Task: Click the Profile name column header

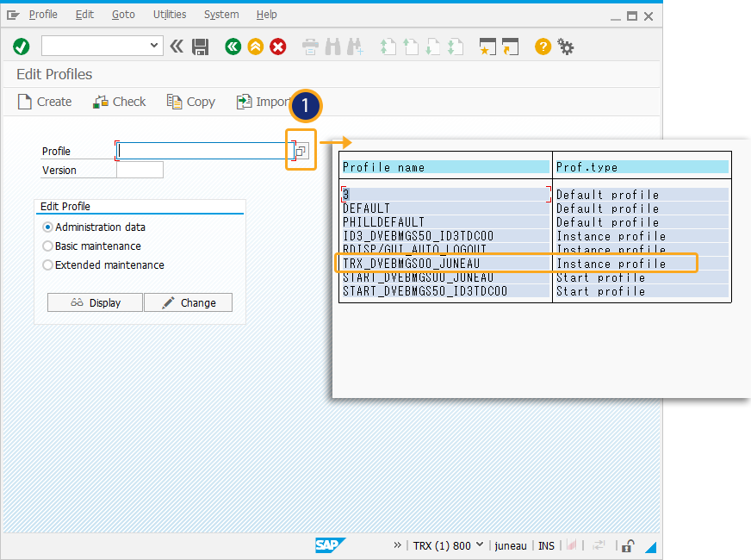Action: (x=445, y=167)
